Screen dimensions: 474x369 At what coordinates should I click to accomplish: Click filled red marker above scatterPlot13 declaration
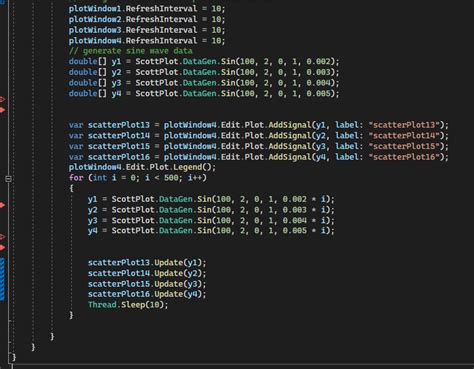(x=2, y=110)
